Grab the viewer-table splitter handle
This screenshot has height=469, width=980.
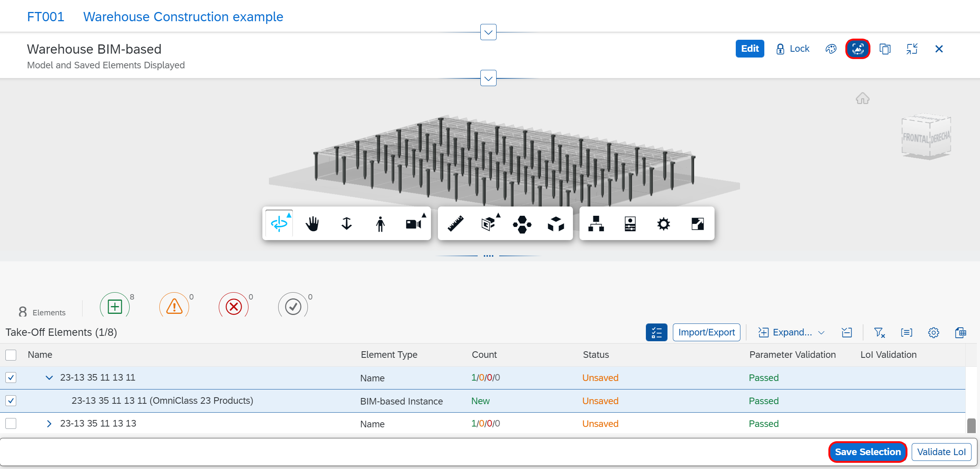tap(488, 256)
